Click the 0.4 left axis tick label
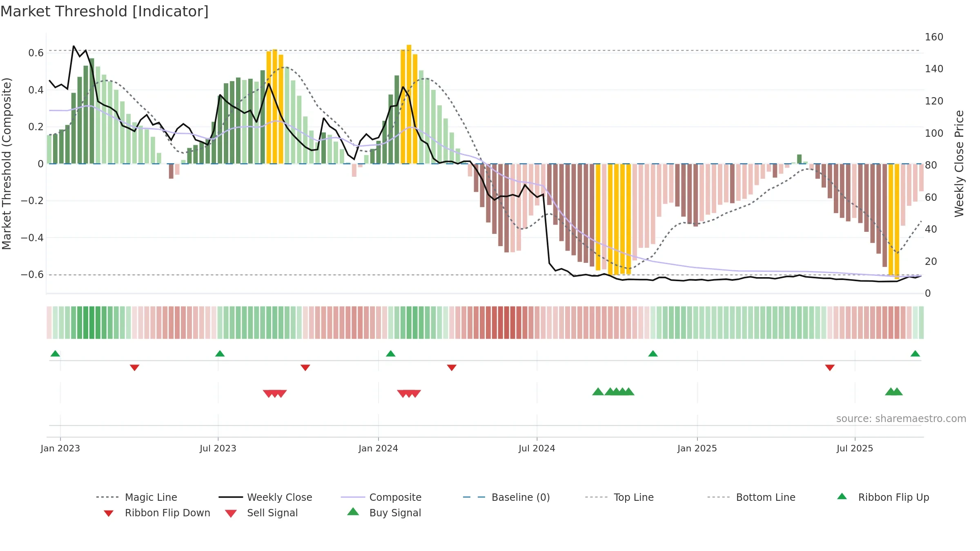 coord(36,90)
